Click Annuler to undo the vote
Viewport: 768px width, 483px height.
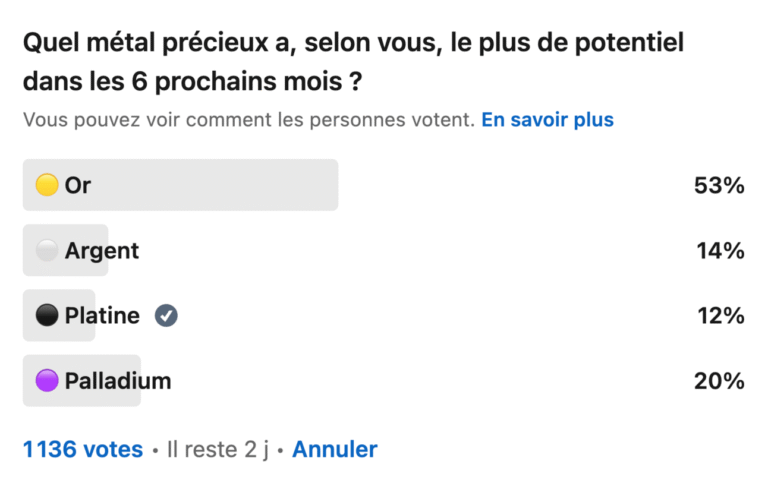(334, 449)
